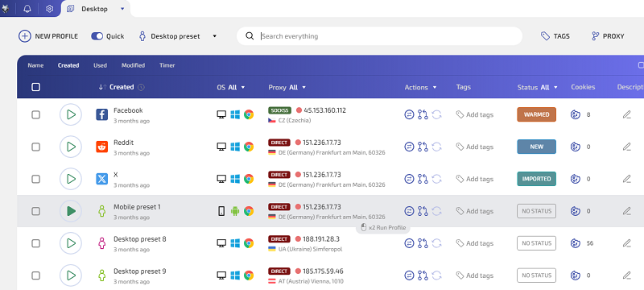Click the WARMED status badge for Facebook
This screenshot has width=644, height=290.
(x=536, y=114)
